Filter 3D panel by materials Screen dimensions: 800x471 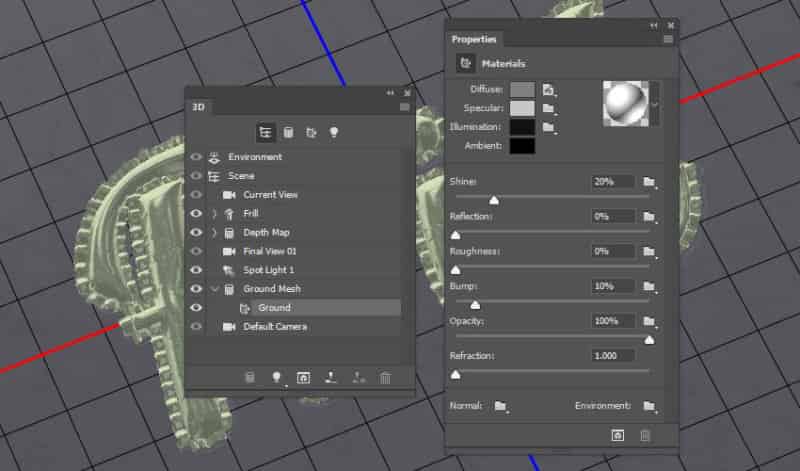coord(311,133)
